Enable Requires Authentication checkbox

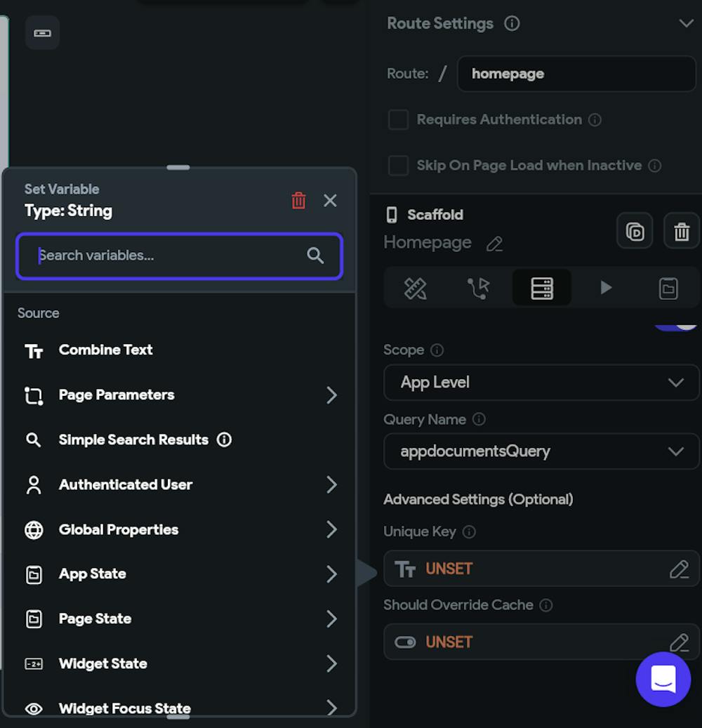point(399,120)
